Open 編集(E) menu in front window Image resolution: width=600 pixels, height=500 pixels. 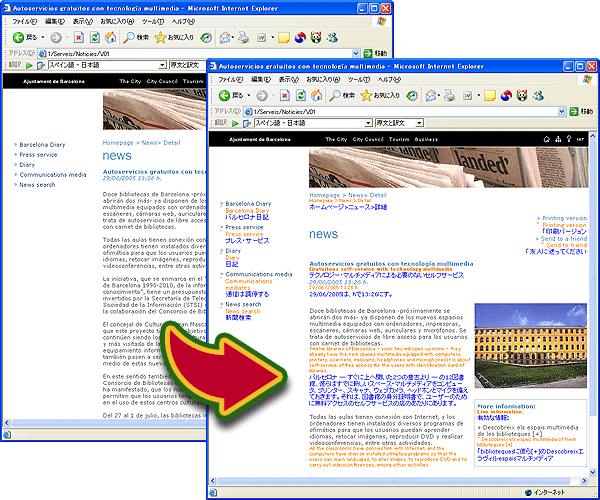tap(261, 79)
